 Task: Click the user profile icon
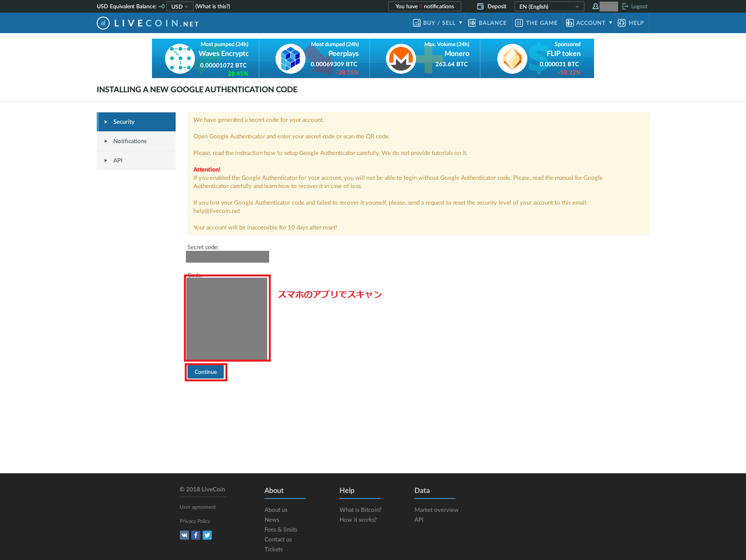pyautogui.click(x=595, y=6)
